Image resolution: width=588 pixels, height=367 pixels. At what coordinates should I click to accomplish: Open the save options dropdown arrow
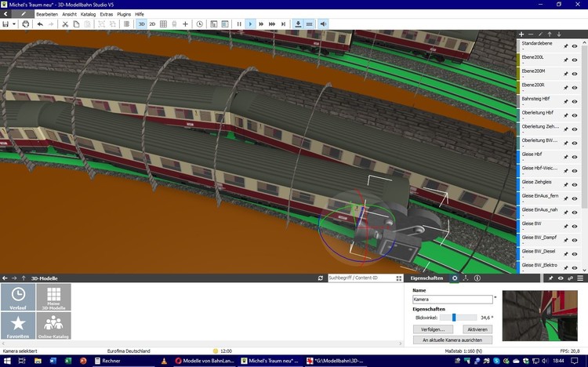14,24
